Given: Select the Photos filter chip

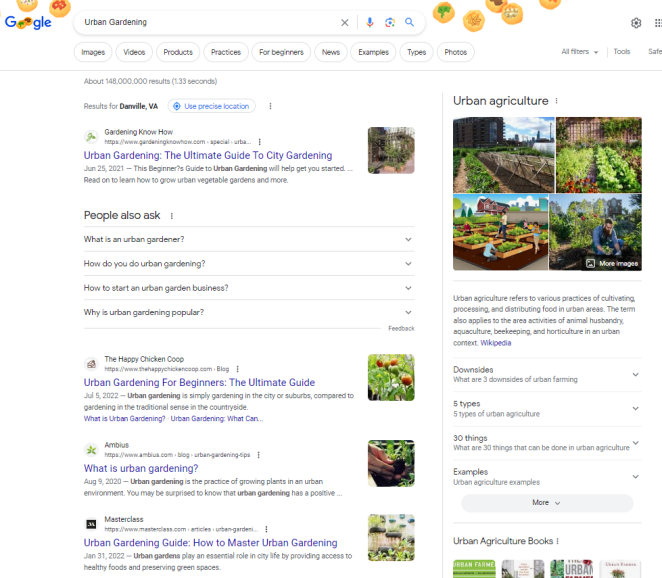Looking at the screenshot, I should (x=456, y=52).
